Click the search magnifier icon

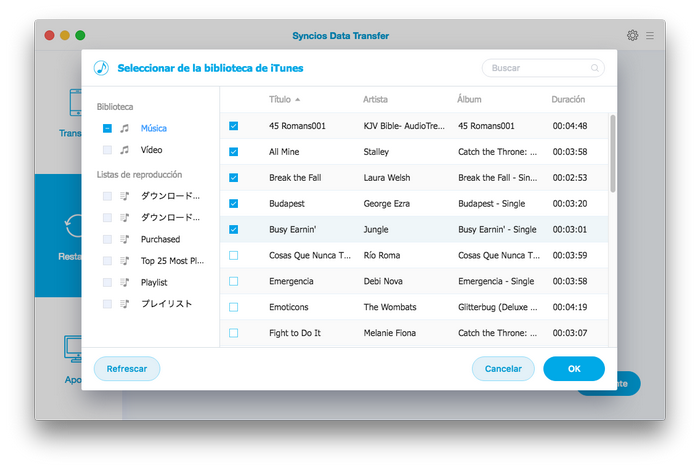click(595, 68)
